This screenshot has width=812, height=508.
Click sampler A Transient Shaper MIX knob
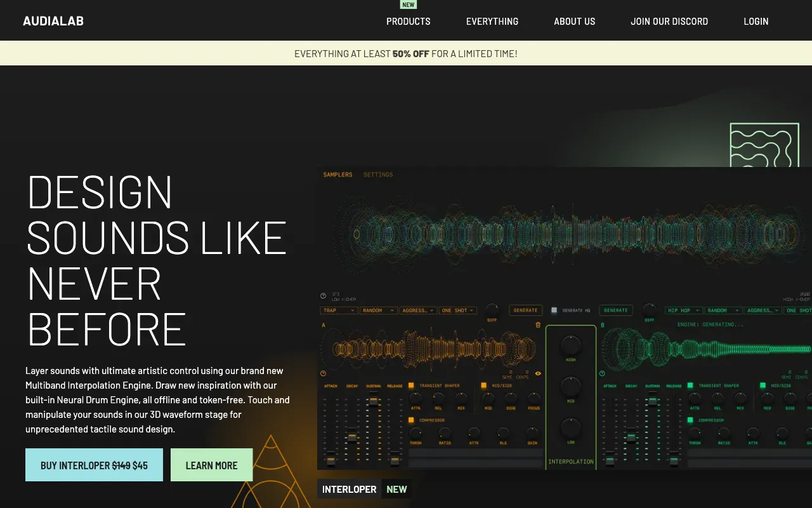click(x=461, y=398)
